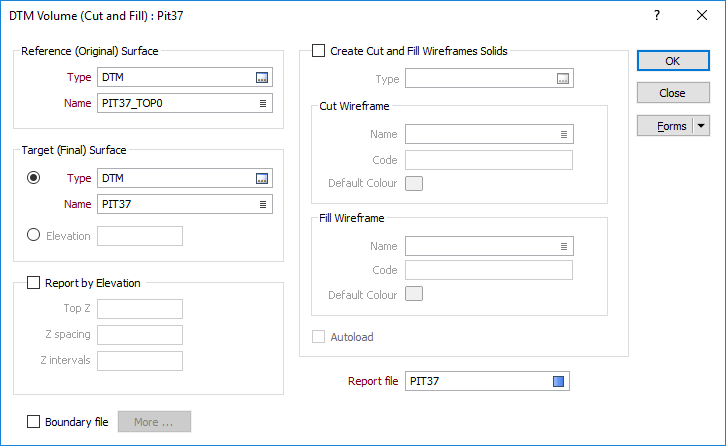726x446 pixels.
Task: Tick the Report by Elevation checkbox
Action: [x=33, y=283]
